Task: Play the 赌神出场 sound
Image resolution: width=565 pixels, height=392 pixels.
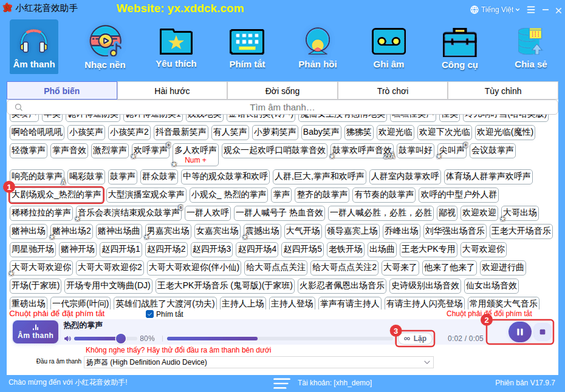Action: tap(29, 231)
